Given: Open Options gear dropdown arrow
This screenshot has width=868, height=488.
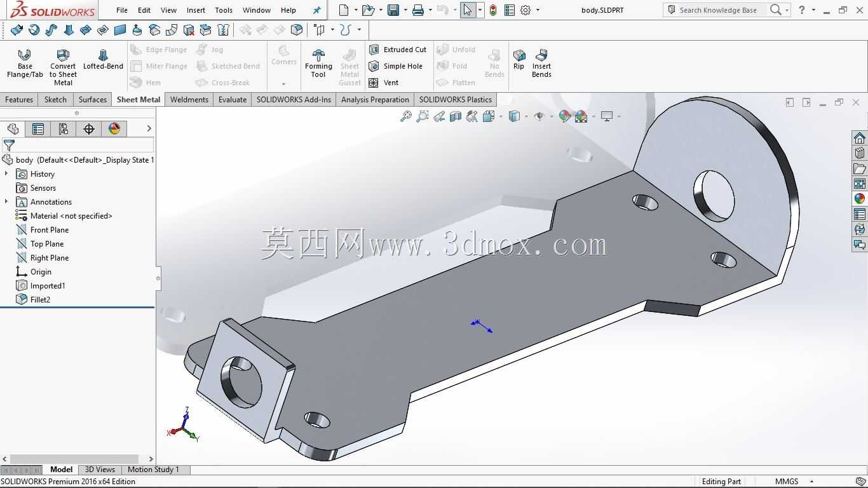Looking at the screenshot, I should (538, 10).
